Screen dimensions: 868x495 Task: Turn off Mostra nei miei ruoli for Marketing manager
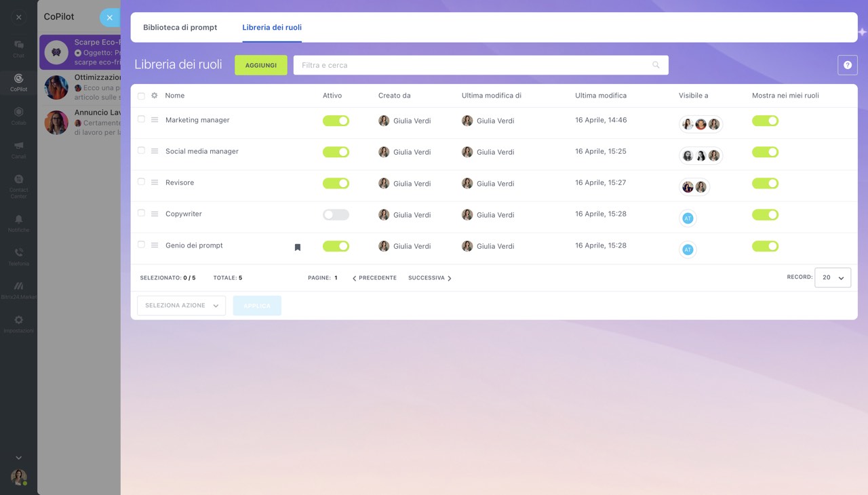765,121
